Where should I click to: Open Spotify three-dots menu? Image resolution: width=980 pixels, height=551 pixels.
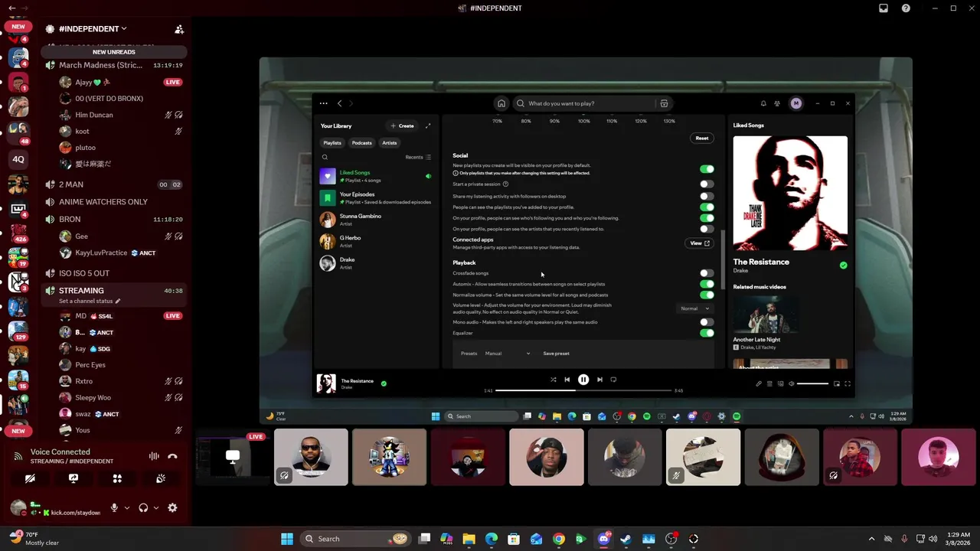pos(323,103)
